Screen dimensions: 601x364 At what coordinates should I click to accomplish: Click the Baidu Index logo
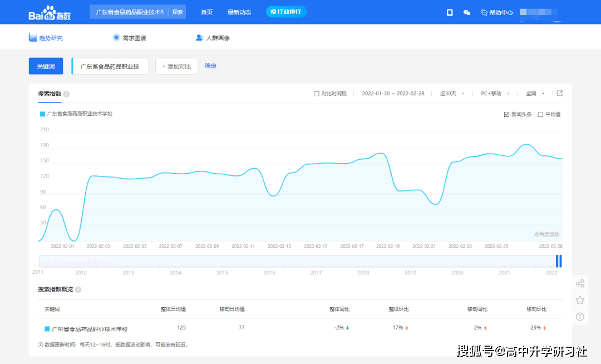tap(50, 12)
